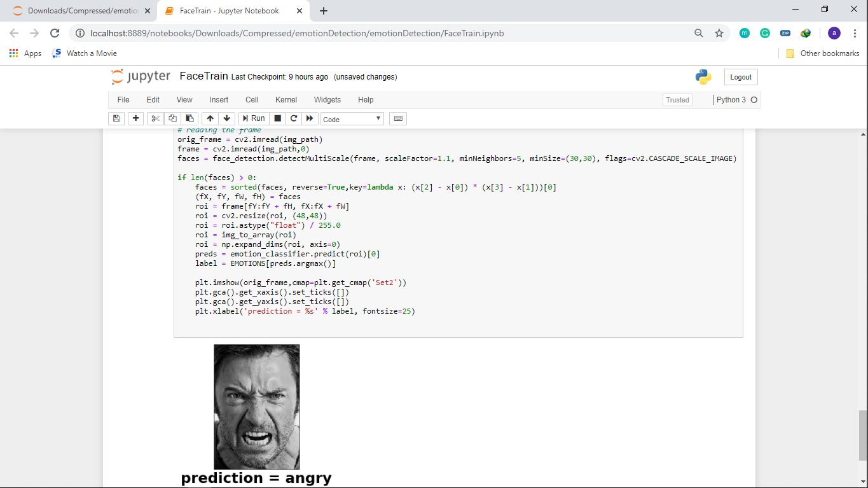Move the selected cell up
The width and height of the screenshot is (868, 488).
210,118
